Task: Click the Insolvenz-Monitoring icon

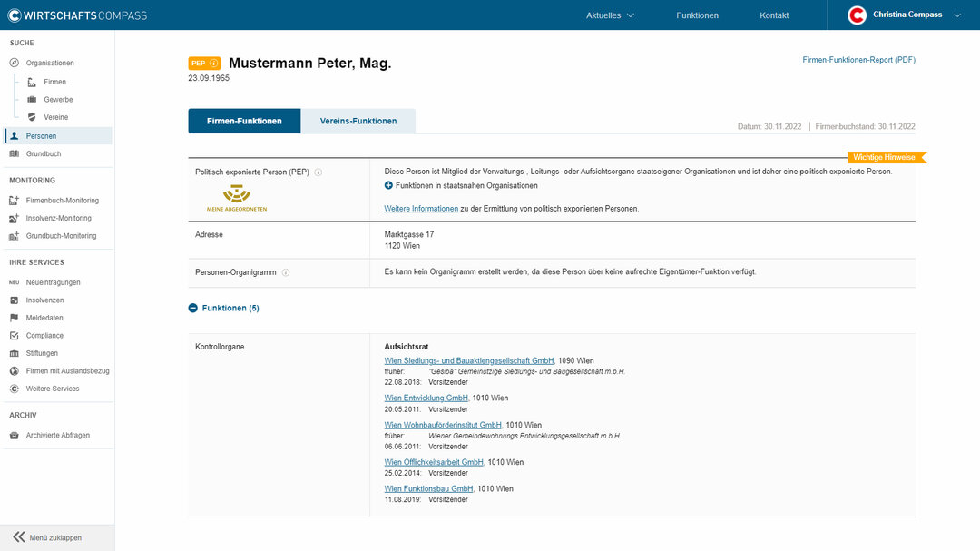Action: point(15,218)
